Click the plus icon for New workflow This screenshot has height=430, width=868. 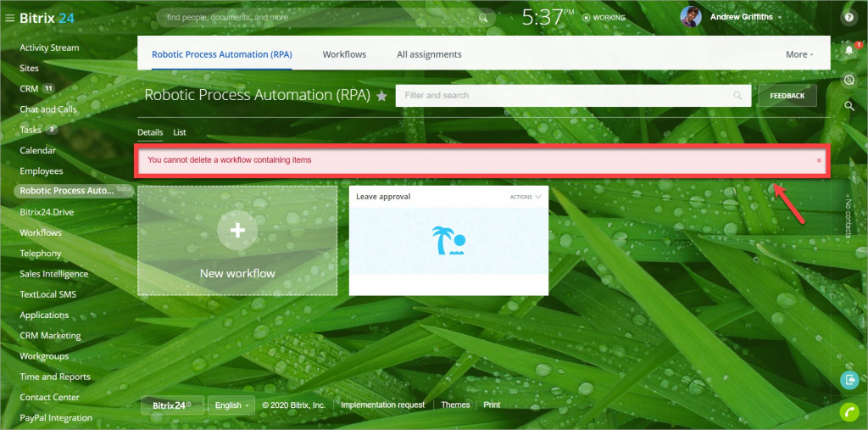237,231
